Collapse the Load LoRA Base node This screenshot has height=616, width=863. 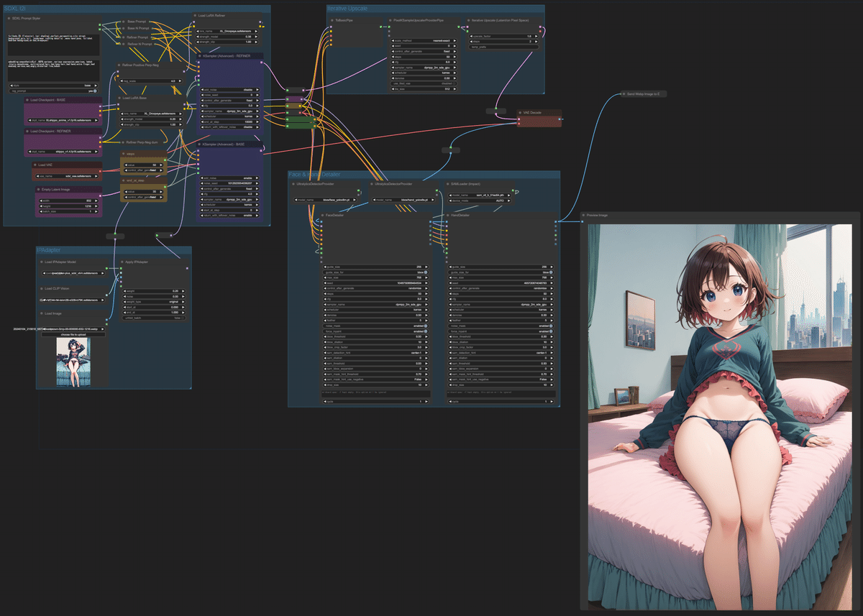click(119, 98)
